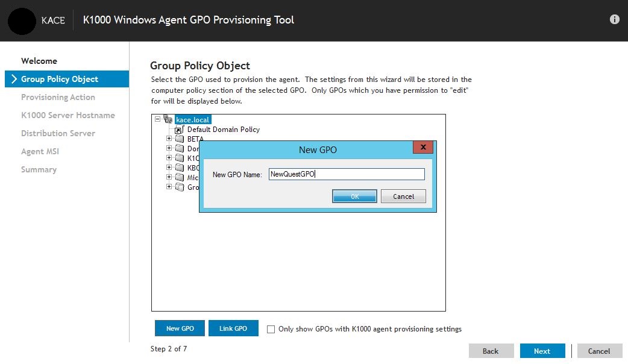Click the Gro folder icon
Image resolution: width=628 pixels, height=364 pixels.
180,186
